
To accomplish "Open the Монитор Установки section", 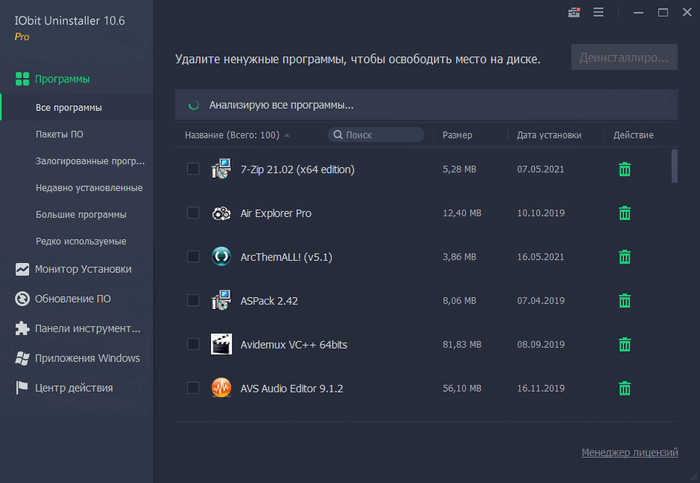I will 82,269.
